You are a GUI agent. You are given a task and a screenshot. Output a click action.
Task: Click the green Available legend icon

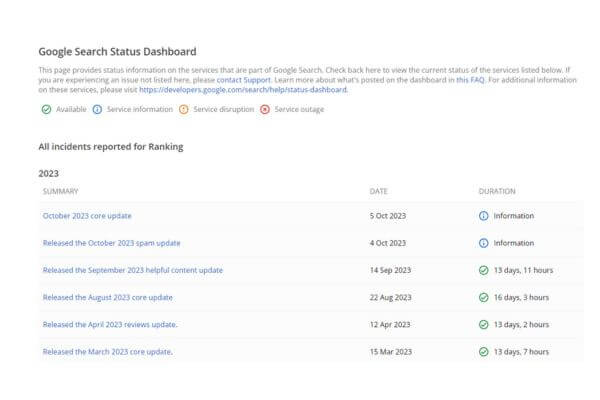(x=46, y=109)
